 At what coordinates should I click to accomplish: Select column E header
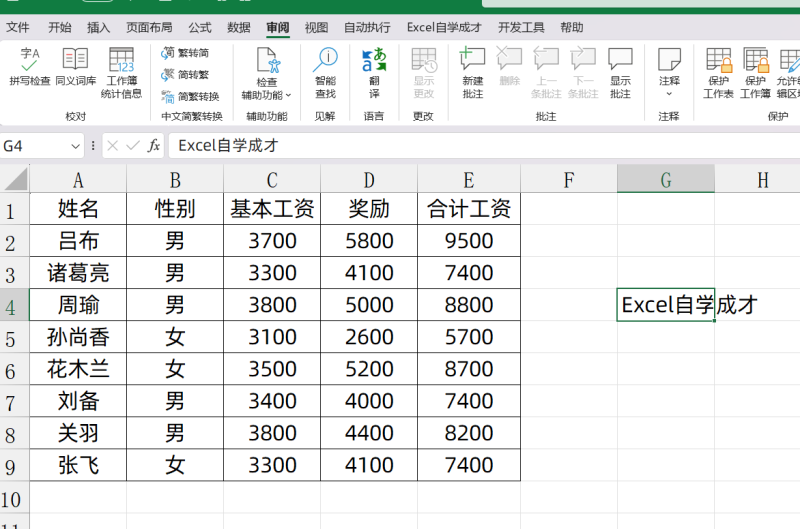click(468, 179)
